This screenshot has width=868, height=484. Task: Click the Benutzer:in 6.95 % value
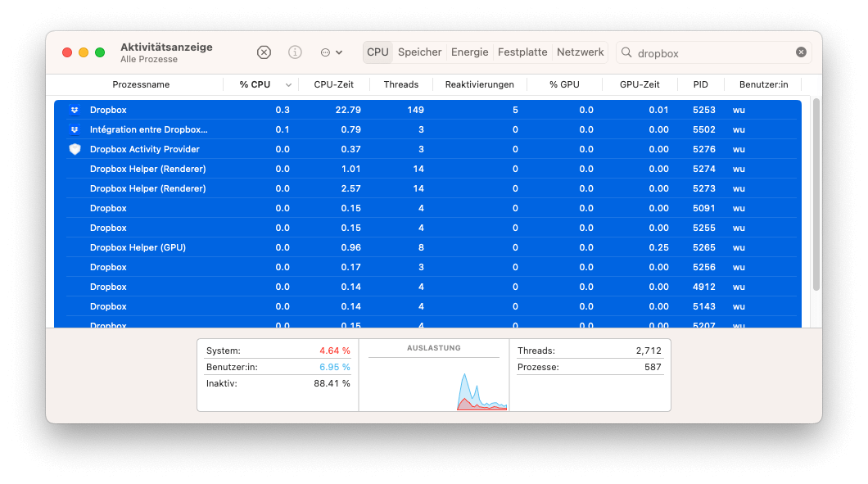point(334,367)
